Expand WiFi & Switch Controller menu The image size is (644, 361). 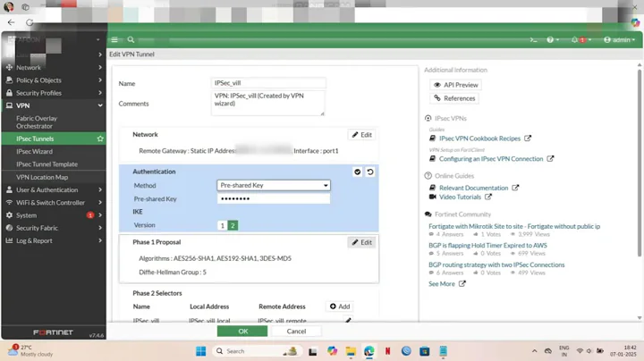[54, 203]
